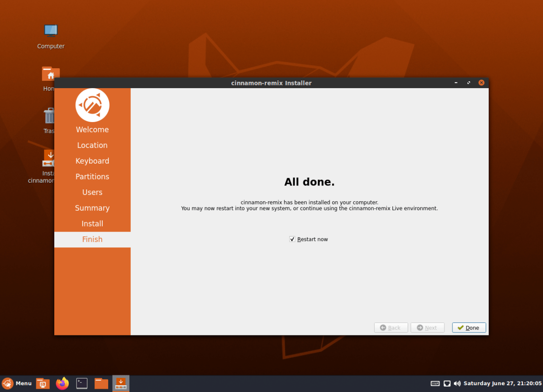This screenshot has height=392, width=543.
Task: Open the clock showing Saturday June 27
Action: [502, 383]
